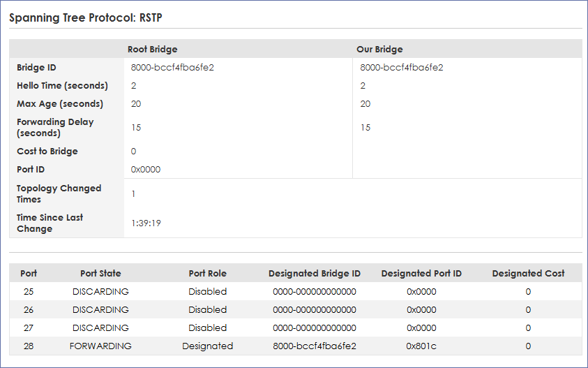Select the Topology Changed Times label
Screen dimensions: 588x368
coord(59,193)
